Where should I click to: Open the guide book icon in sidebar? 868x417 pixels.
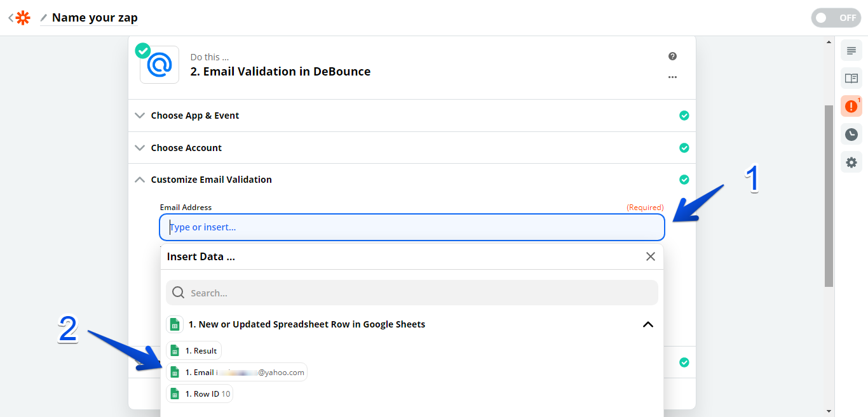[851, 78]
